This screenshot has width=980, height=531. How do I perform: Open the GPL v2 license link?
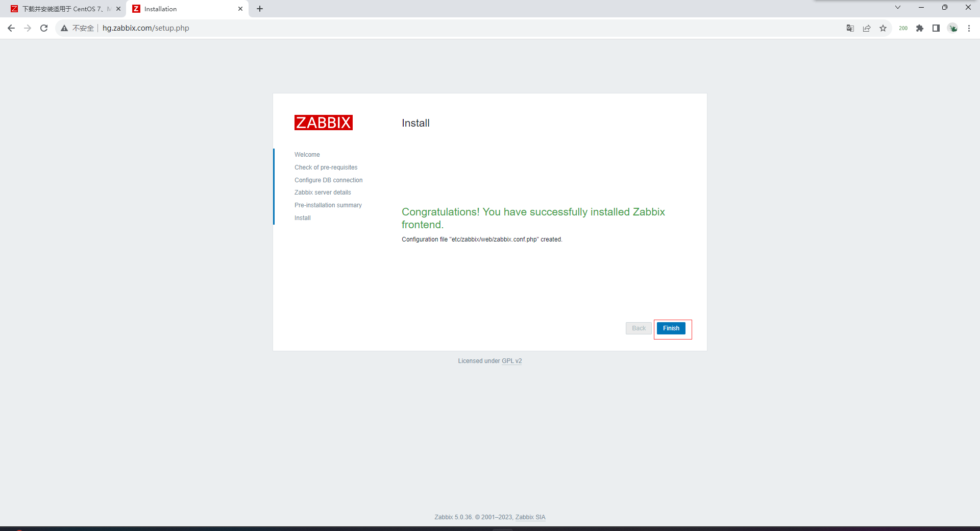(511, 361)
